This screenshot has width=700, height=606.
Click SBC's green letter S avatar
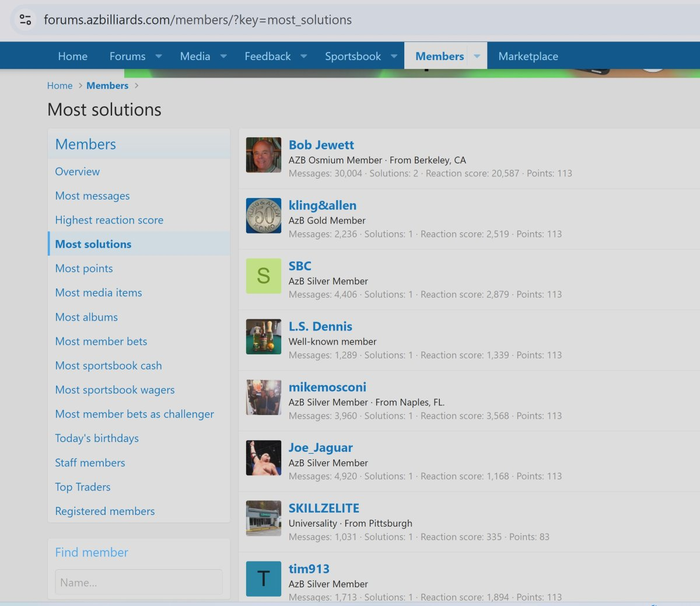pos(263,276)
